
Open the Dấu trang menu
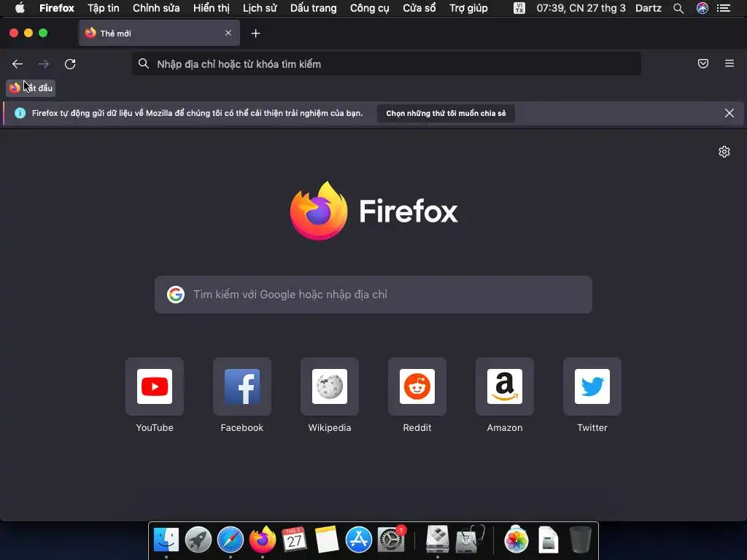[x=314, y=8]
